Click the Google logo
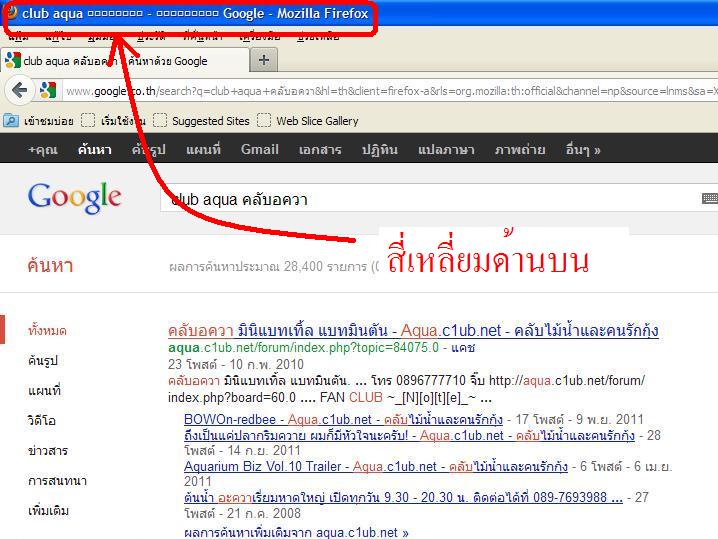The height and width of the screenshot is (539, 718). tap(75, 197)
